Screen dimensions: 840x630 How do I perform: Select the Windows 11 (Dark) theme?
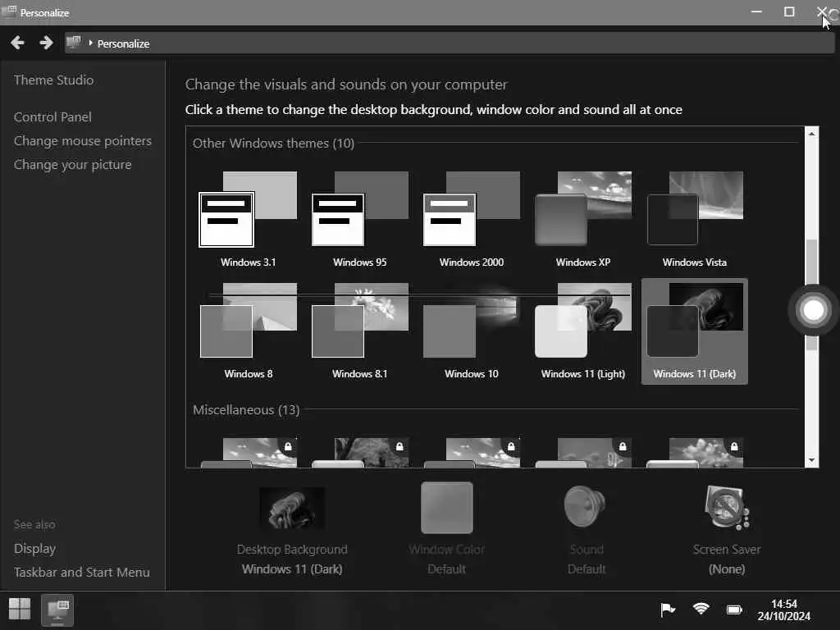point(694,331)
